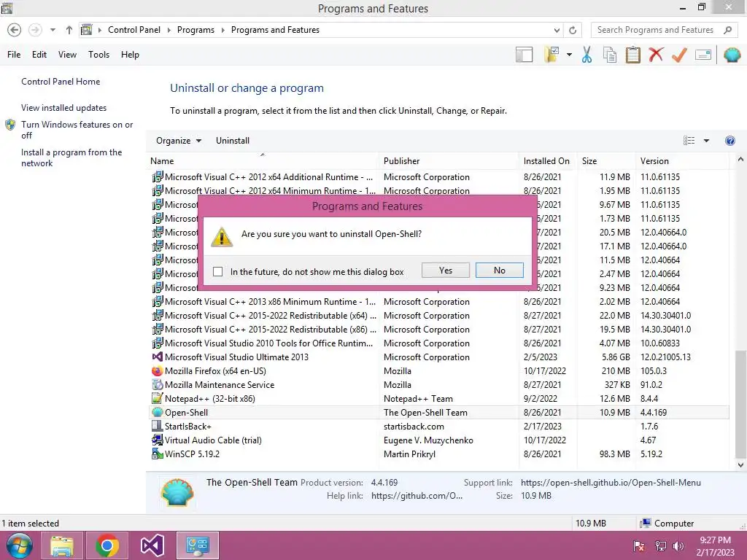Image resolution: width=747 pixels, height=560 pixels.
Task: Click the Forward navigation arrow
Action: (35, 30)
